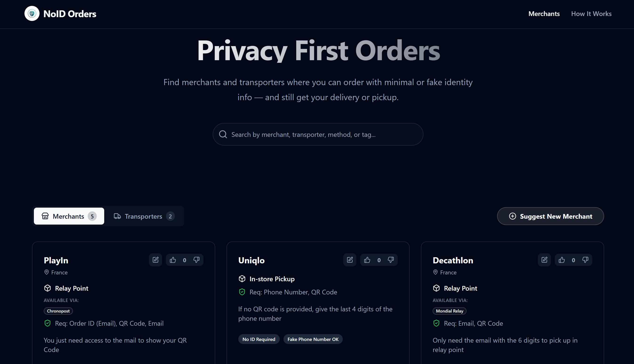Click the relay point box icon on Decathlon card
This screenshot has height=364, width=634.
coord(436,288)
